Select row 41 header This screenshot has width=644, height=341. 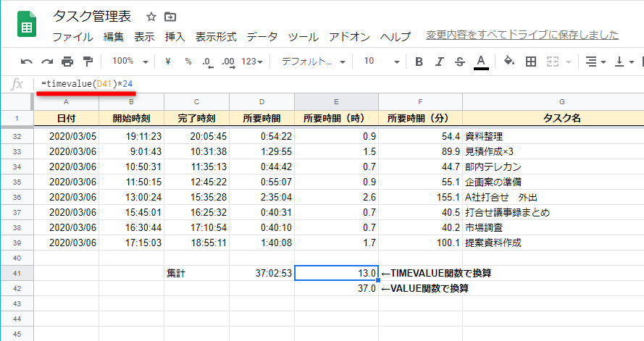click(17, 273)
